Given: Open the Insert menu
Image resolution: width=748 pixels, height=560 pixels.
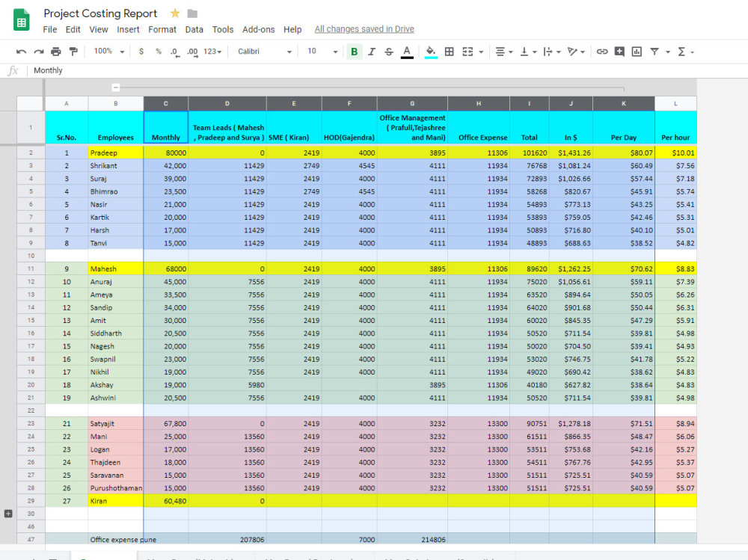Looking at the screenshot, I should tap(128, 30).
